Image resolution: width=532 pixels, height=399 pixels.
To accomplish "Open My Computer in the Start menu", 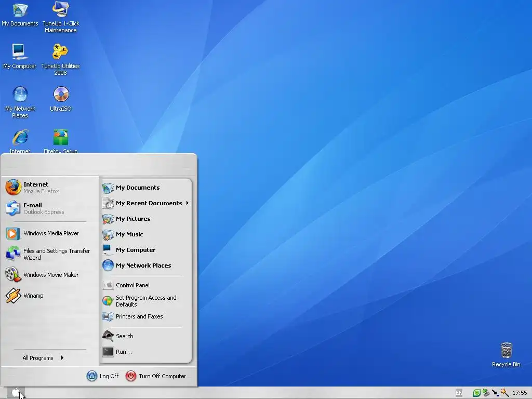I will pos(146,250).
